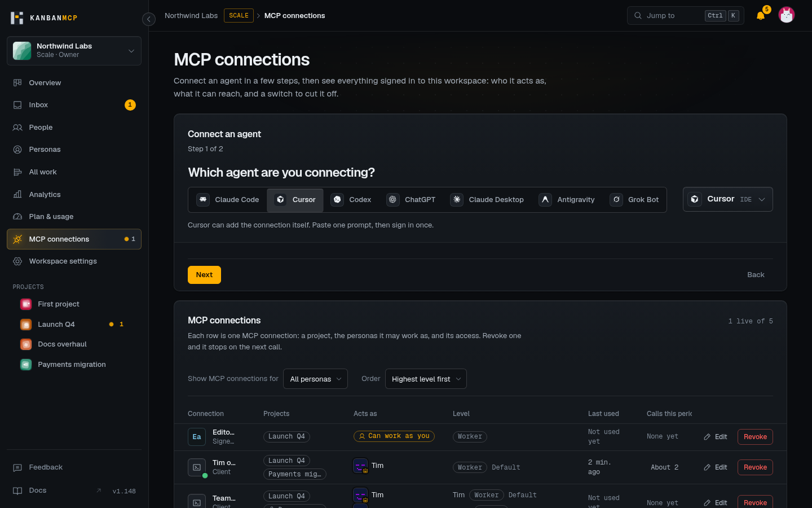Open the All personas filter dropdown
Image resolution: width=812 pixels, height=508 pixels.
pos(315,379)
